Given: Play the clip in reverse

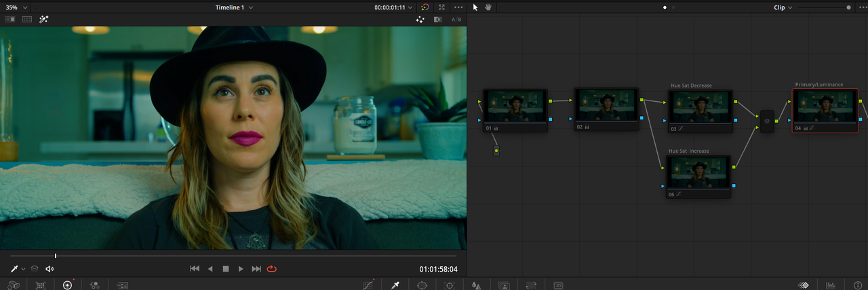Looking at the screenshot, I should (210, 269).
